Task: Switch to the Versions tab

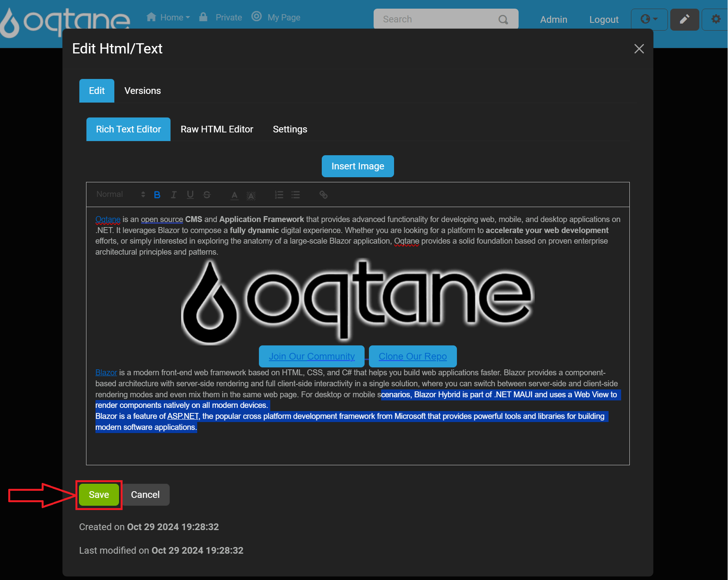Action: [x=143, y=91]
